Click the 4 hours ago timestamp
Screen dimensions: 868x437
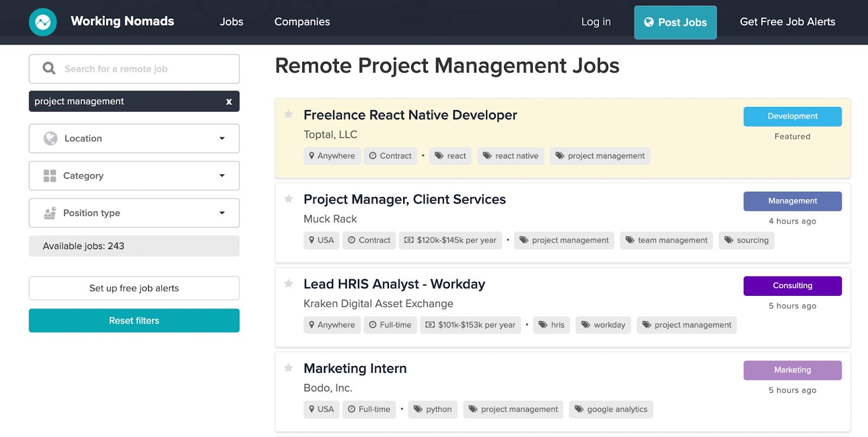[793, 221]
